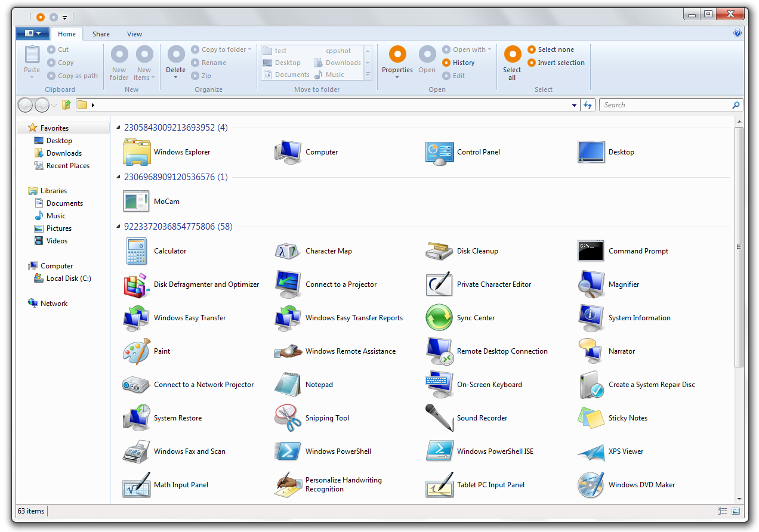Open Private Character Editor icon
The width and height of the screenshot is (759, 532).
pyautogui.click(x=440, y=284)
